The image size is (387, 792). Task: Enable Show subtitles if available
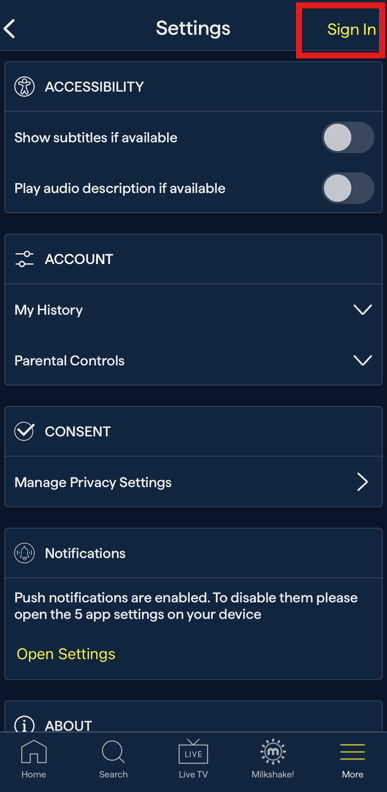(348, 137)
